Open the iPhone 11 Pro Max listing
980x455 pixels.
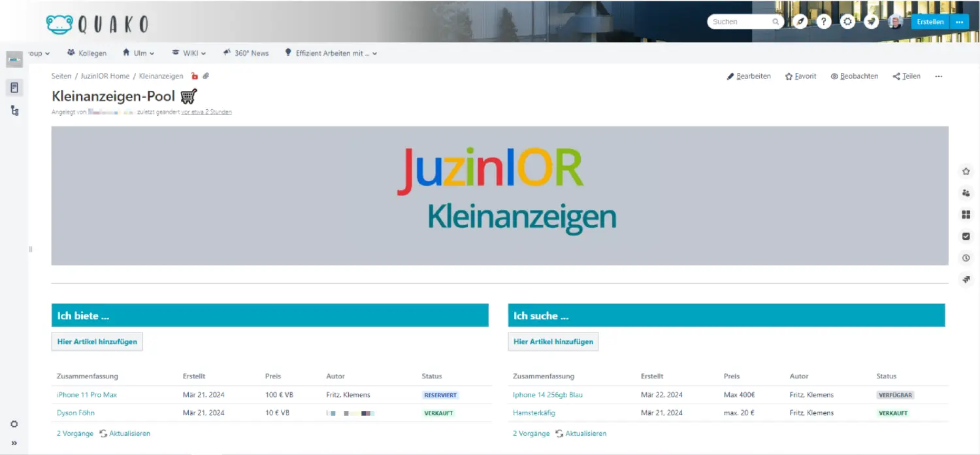coord(88,394)
